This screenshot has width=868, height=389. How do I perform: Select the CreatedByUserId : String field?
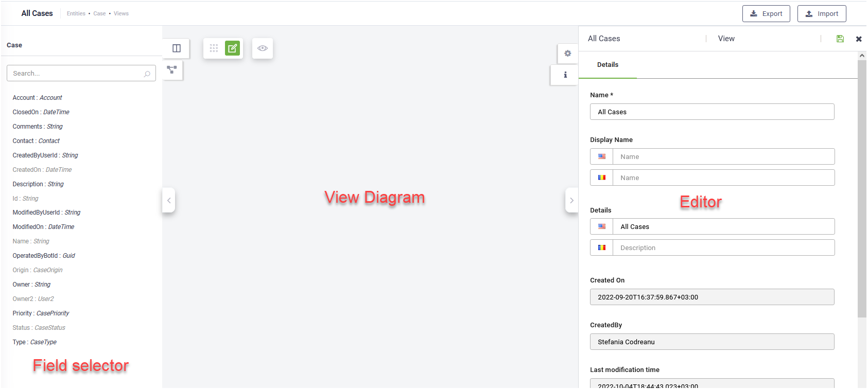45,155
